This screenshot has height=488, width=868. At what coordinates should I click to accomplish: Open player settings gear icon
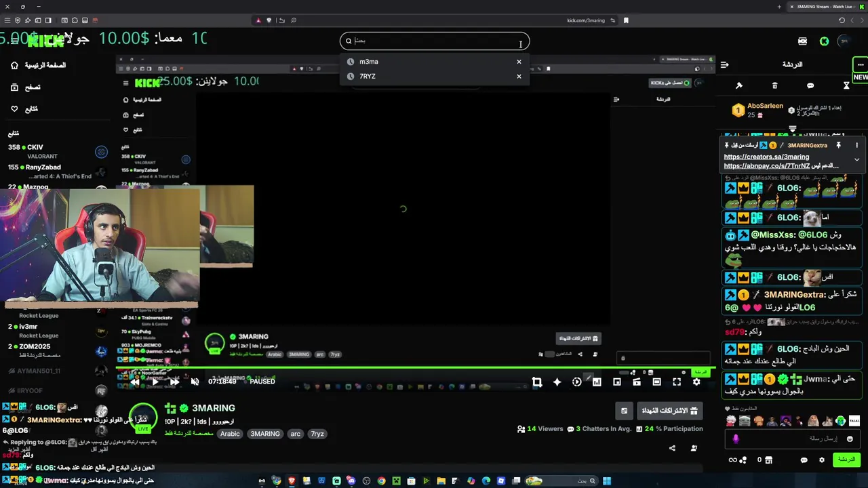[696, 382]
